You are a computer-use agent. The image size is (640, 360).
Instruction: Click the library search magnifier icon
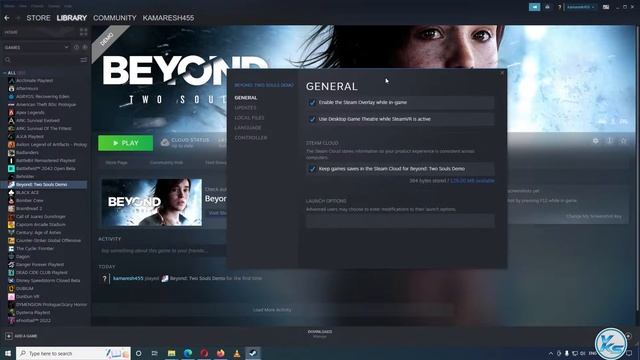pos(8,60)
